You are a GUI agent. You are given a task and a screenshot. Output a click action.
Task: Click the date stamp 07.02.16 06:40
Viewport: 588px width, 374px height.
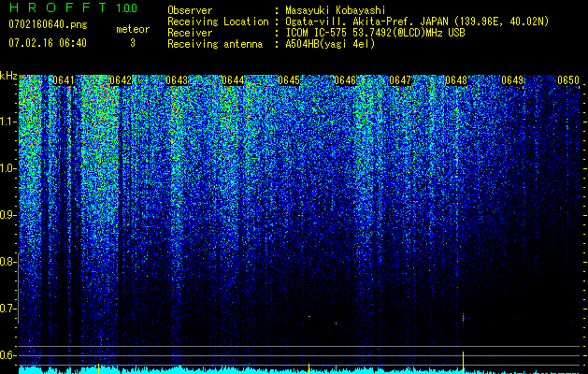pyautogui.click(x=48, y=43)
